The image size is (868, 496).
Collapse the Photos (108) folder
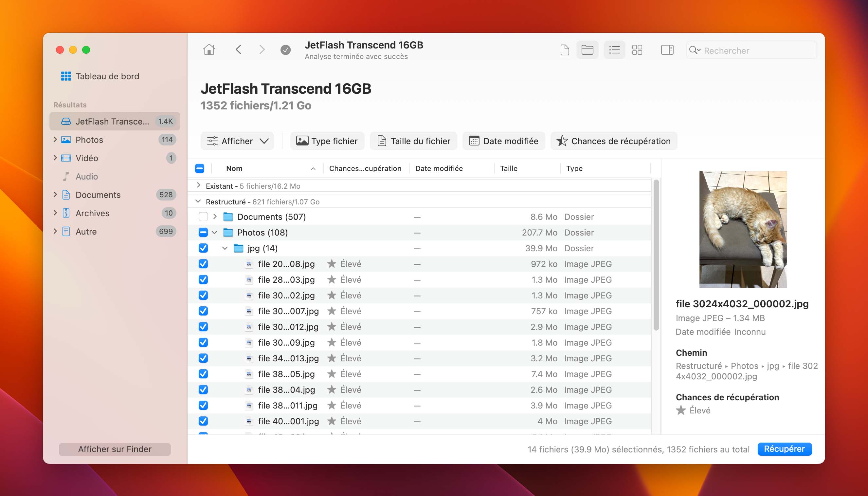click(x=214, y=233)
